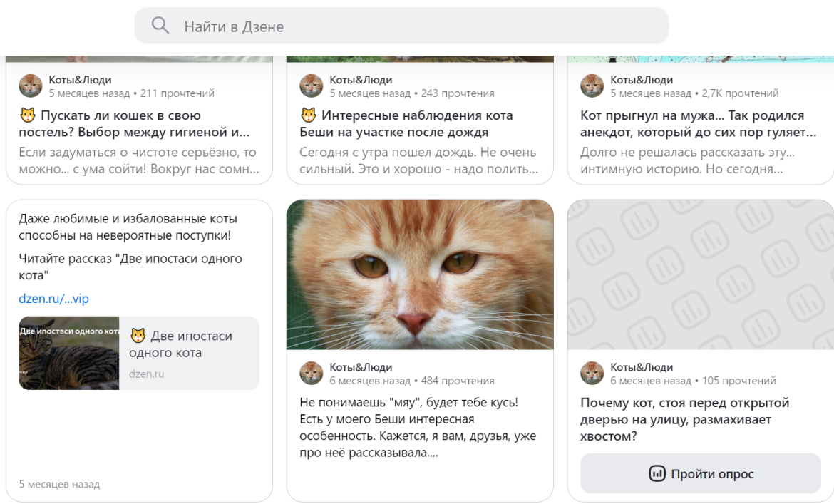Image resolution: width=834 pixels, height=504 pixels.
Task: Open the orange cat close-up photo
Action: pyautogui.click(x=419, y=274)
